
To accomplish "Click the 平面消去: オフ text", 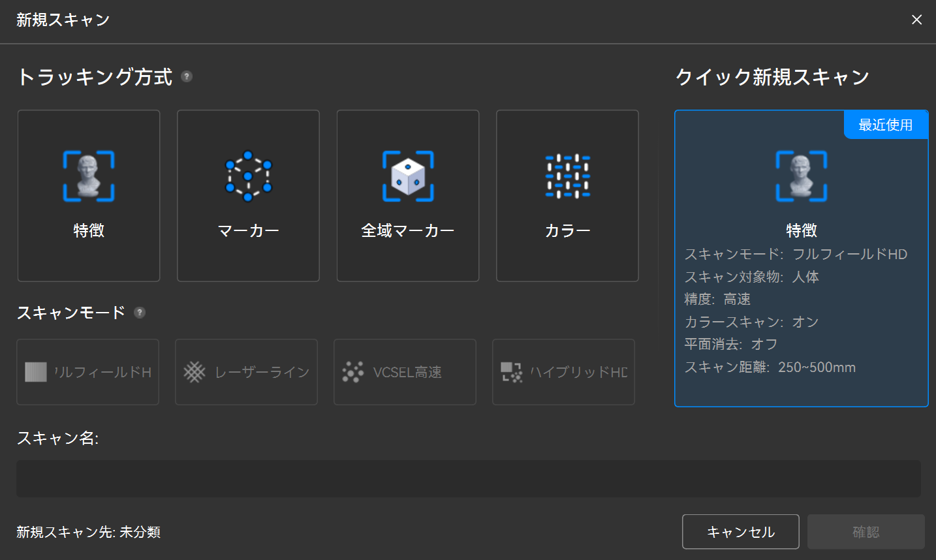I will pyautogui.click(x=731, y=344).
